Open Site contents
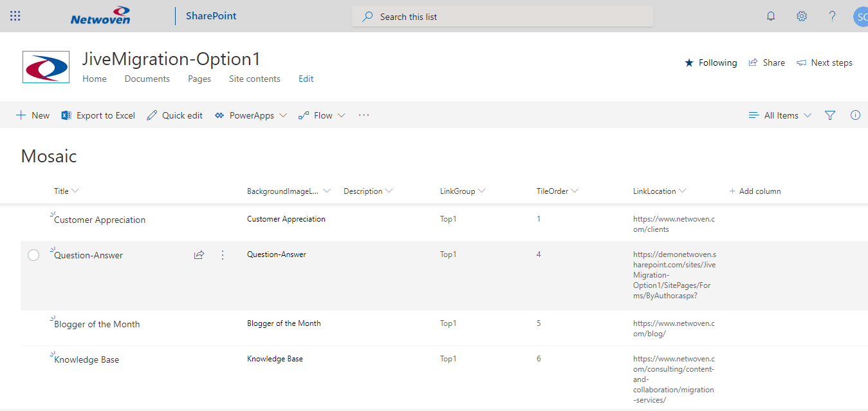 [254, 78]
